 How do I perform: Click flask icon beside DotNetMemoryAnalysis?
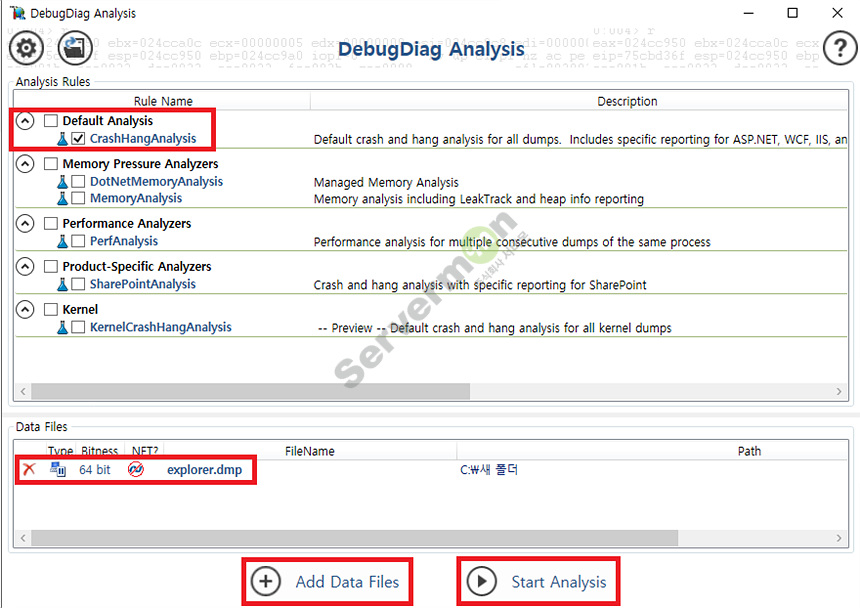(x=63, y=181)
